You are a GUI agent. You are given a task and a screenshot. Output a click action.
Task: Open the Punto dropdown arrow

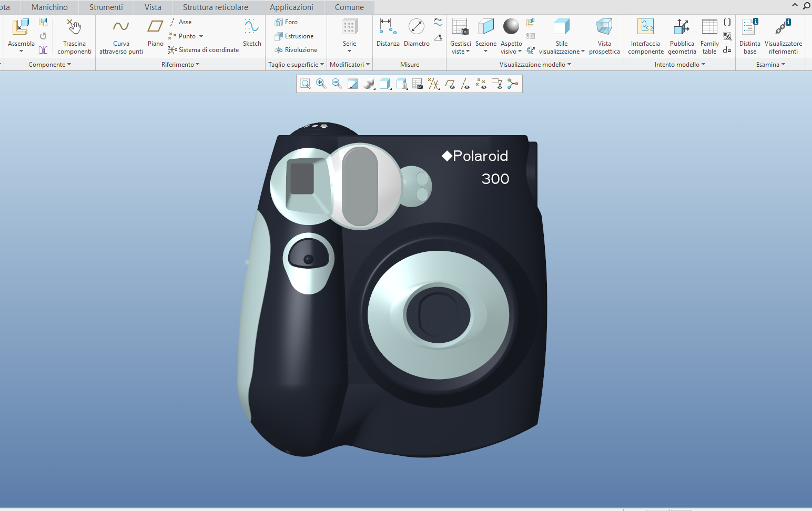(x=201, y=36)
